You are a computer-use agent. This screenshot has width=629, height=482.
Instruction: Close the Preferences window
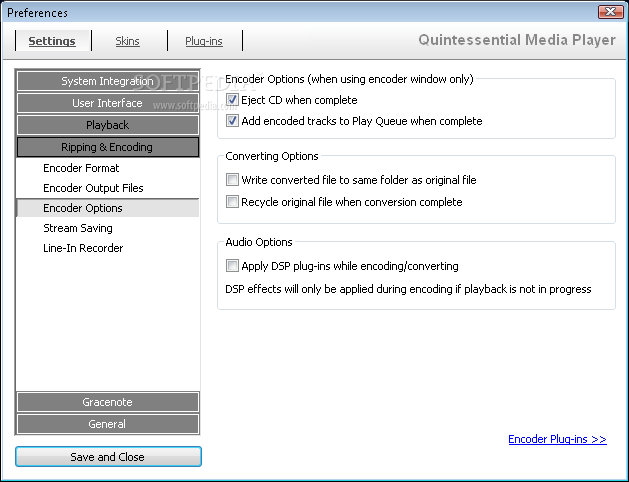coord(611,12)
